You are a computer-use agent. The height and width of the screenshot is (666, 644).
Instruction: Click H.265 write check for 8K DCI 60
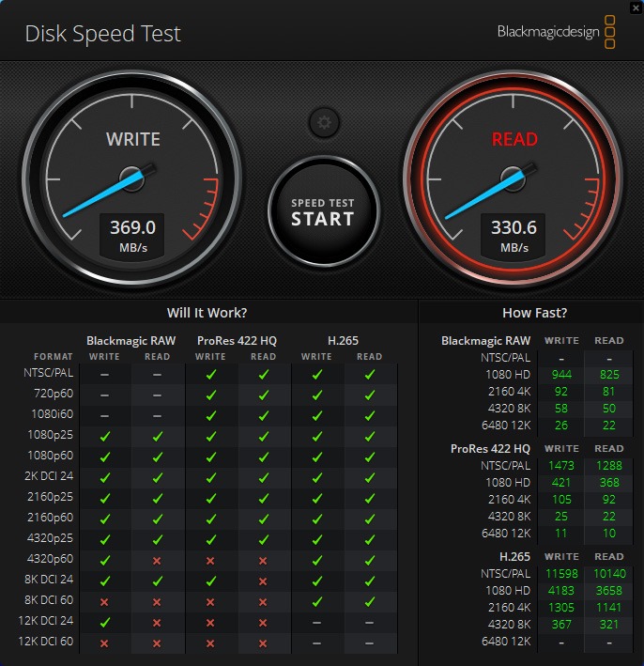point(317,602)
